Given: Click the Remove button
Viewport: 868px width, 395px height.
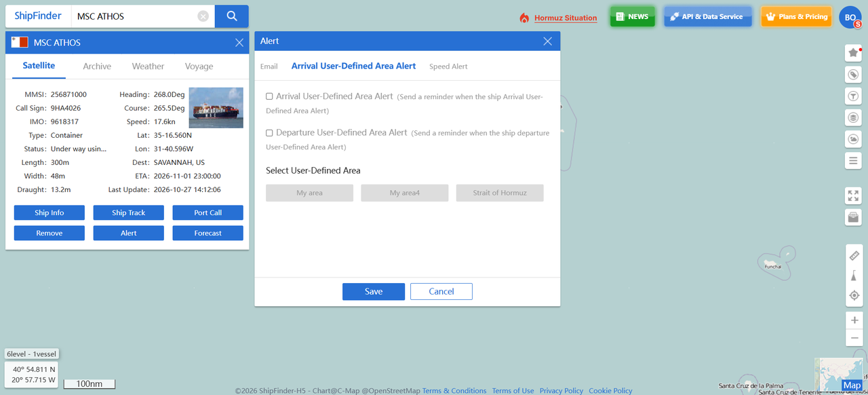Looking at the screenshot, I should (50, 233).
